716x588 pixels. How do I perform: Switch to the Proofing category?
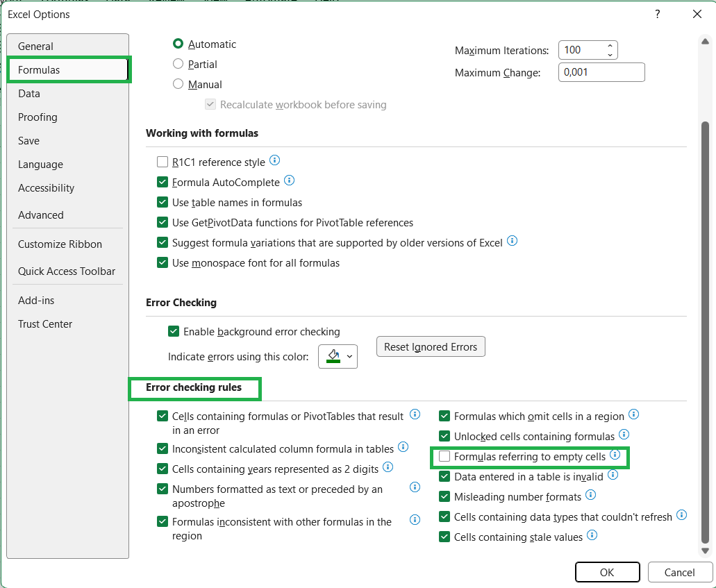[x=68, y=117]
